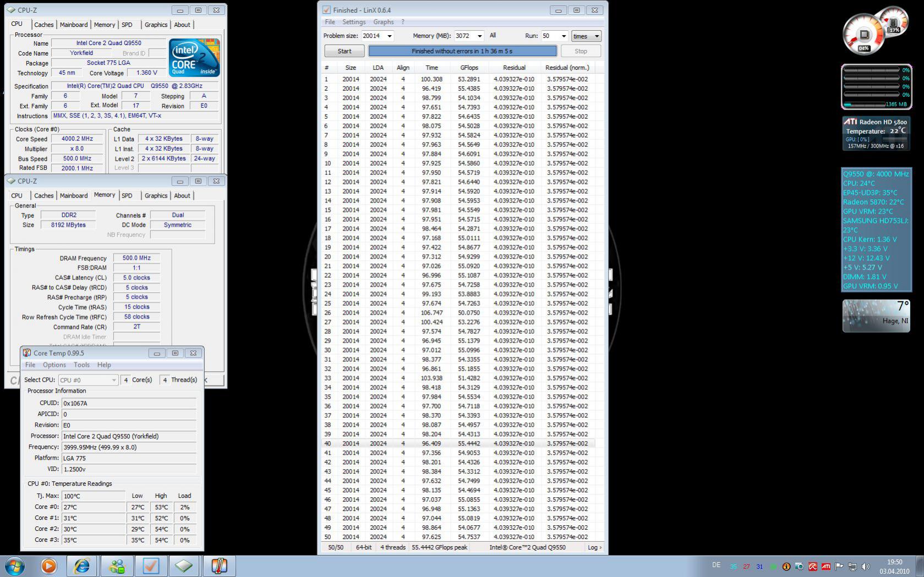
Task: Open the Core Temp Options menu
Action: pyautogui.click(x=54, y=365)
